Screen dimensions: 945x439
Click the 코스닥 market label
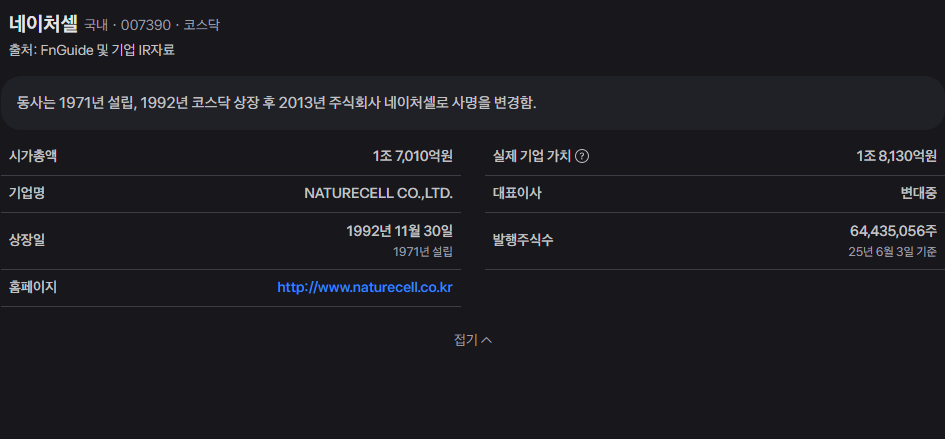pyautogui.click(x=202, y=25)
